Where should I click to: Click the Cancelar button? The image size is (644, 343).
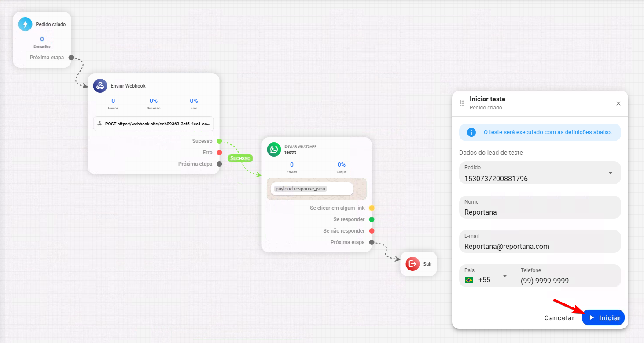(559, 318)
